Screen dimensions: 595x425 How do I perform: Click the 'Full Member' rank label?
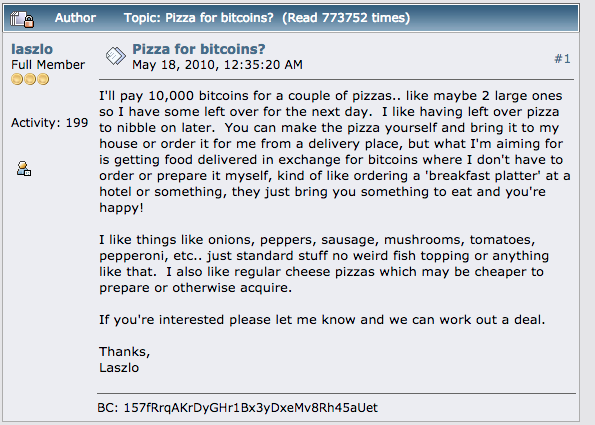click(48, 65)
